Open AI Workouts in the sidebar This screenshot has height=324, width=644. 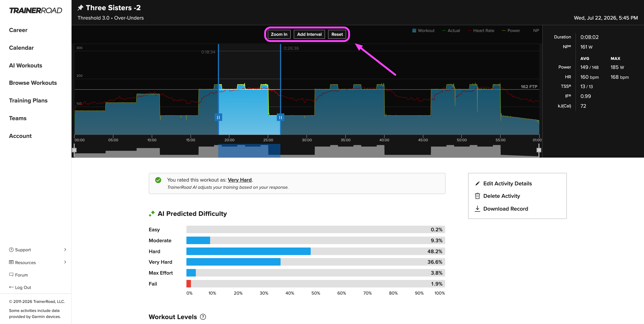coord(25,66)
